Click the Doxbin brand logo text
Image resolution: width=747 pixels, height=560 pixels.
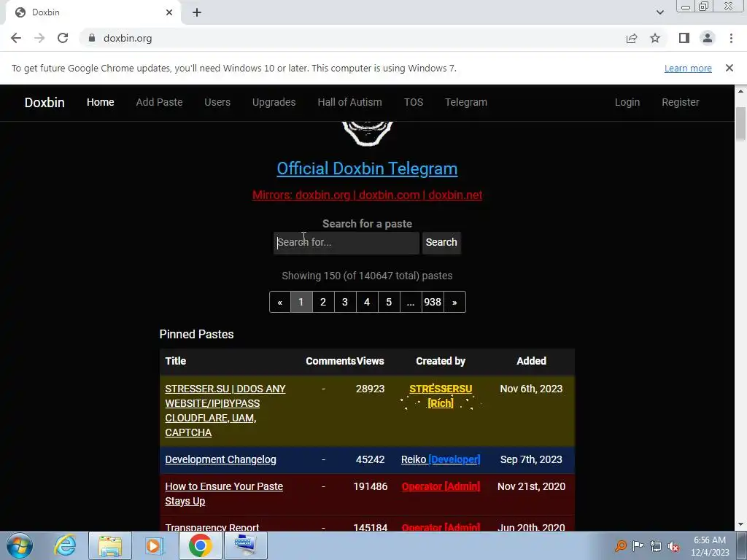tap(44, 102)
